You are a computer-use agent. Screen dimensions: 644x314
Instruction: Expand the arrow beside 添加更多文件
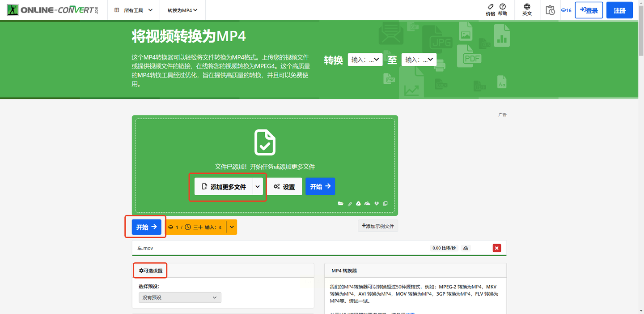click(x=258, y=187)
